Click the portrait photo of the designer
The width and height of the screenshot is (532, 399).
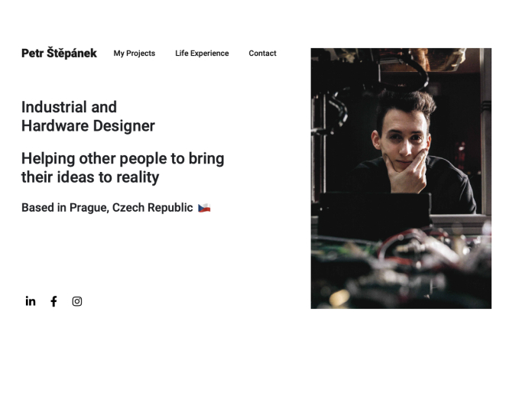[401, 178]
